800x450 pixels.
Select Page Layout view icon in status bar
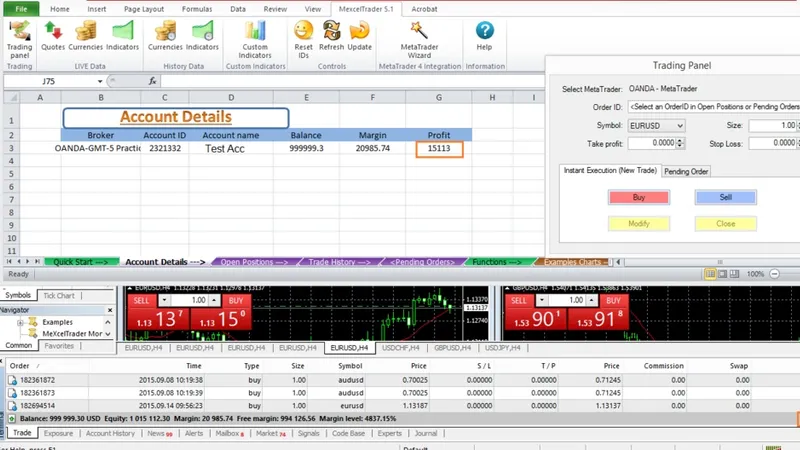coord(722,274)
